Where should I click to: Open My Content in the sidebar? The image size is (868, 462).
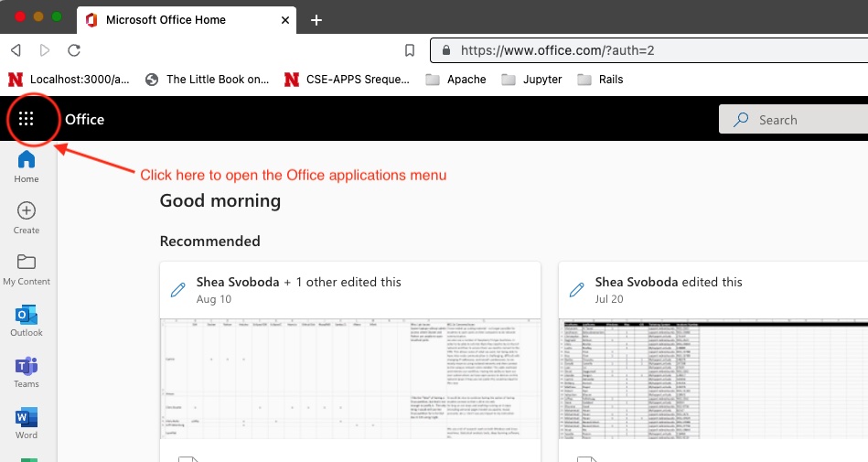[27, 269]
